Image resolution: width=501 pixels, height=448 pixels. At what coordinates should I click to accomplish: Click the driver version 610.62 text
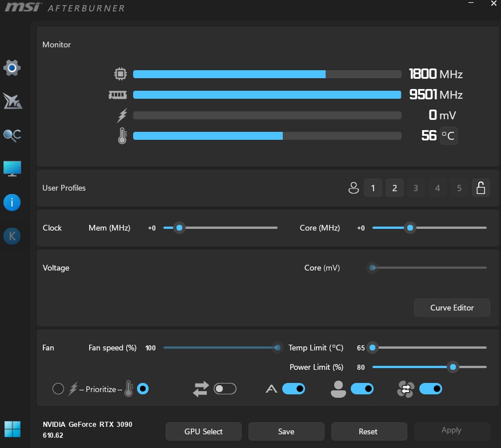pos(53,435)
